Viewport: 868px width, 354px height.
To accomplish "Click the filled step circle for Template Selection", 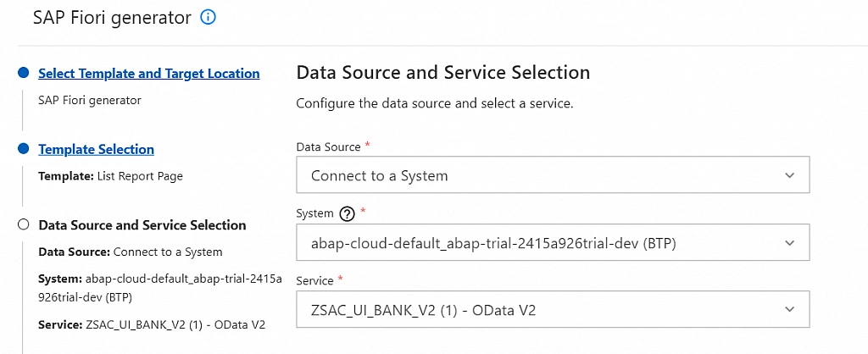I will coord(23,150).
